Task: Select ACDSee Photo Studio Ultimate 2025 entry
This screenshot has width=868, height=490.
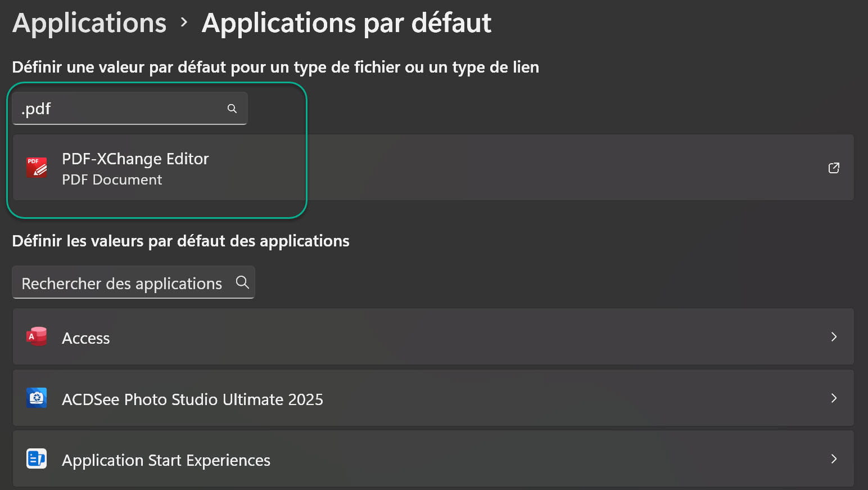Action: tap(192, 399)
